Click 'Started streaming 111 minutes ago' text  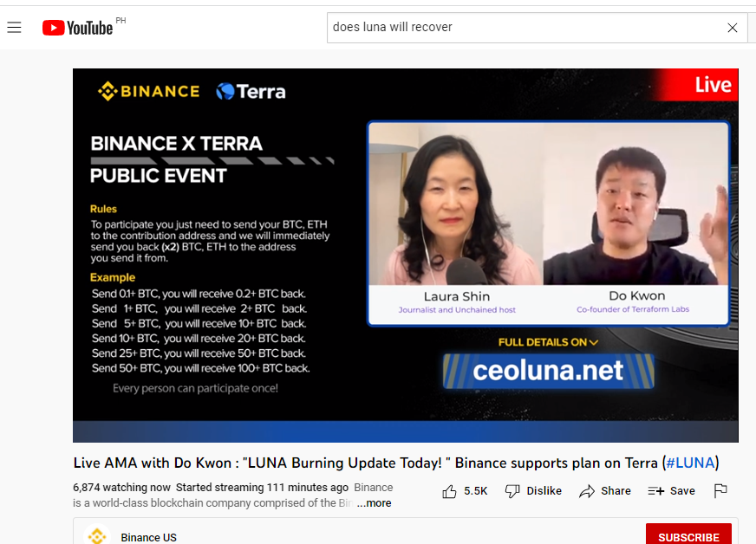pos(262,488)
